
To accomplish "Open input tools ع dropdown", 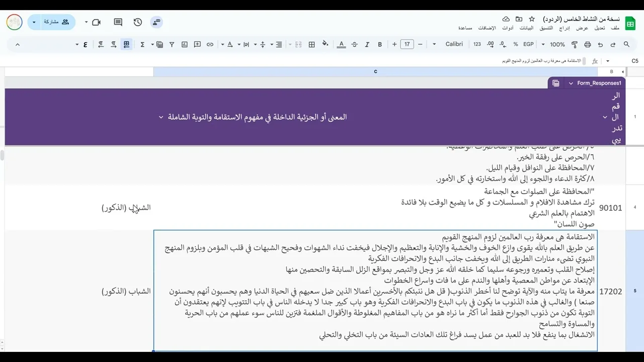I will click(x=82, y=44).
